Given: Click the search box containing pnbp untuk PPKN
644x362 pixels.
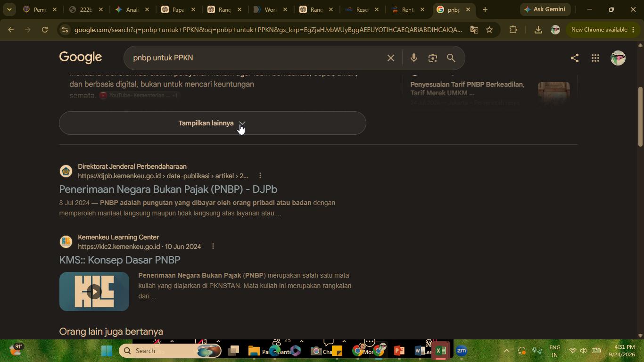Looking at the screenshot, I should 257,58.
